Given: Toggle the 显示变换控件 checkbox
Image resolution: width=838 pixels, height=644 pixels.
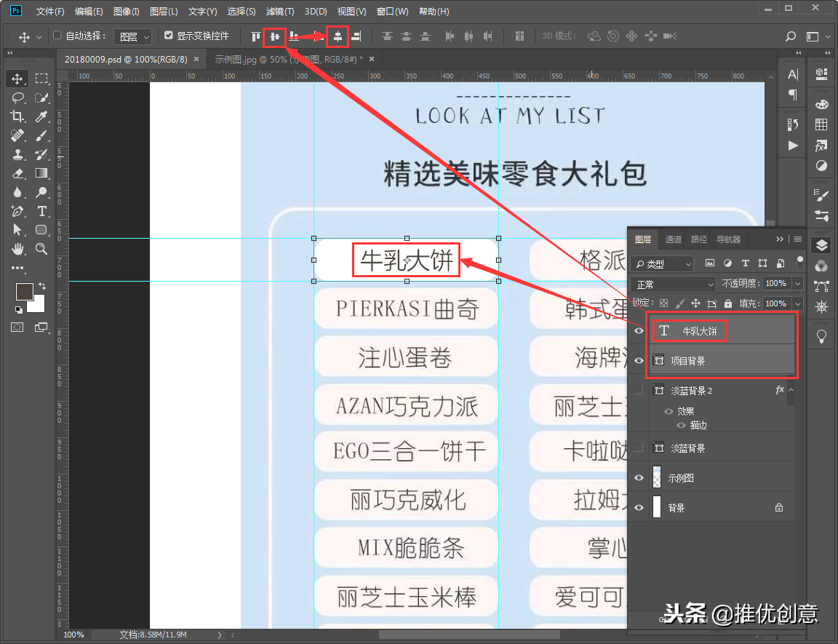Looking at the screenshot, I should (x=168, y=35).
